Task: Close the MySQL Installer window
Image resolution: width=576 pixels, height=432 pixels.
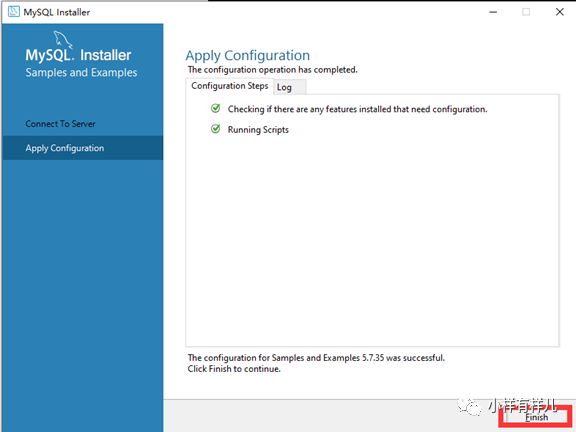Action: (x=559, y=12)
